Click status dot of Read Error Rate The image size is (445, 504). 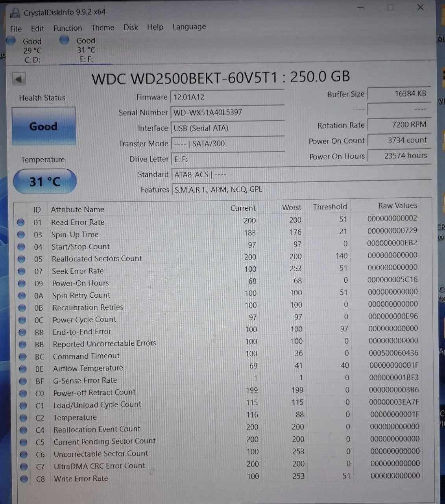21,222
